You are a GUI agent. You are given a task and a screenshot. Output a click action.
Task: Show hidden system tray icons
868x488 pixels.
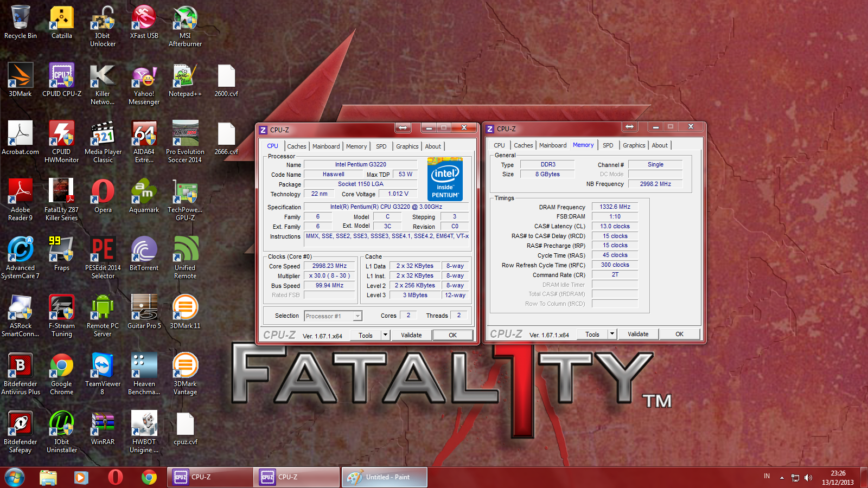click(x=782, y=478)
